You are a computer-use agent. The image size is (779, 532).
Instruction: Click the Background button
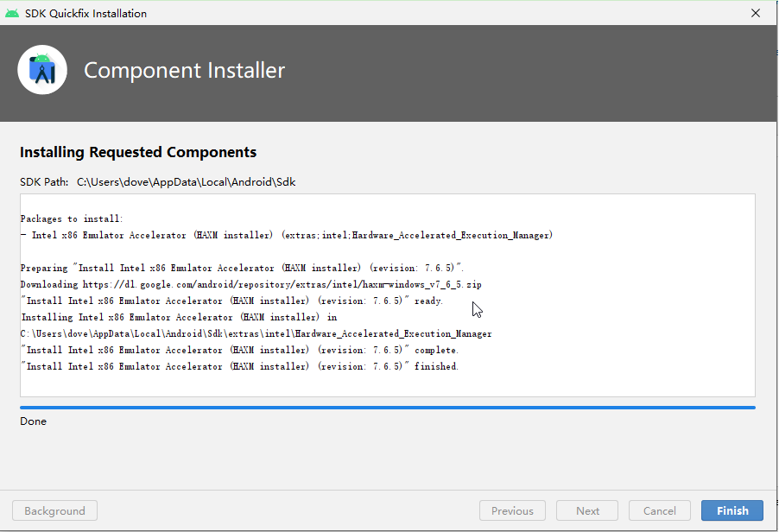tap(54, 510)
